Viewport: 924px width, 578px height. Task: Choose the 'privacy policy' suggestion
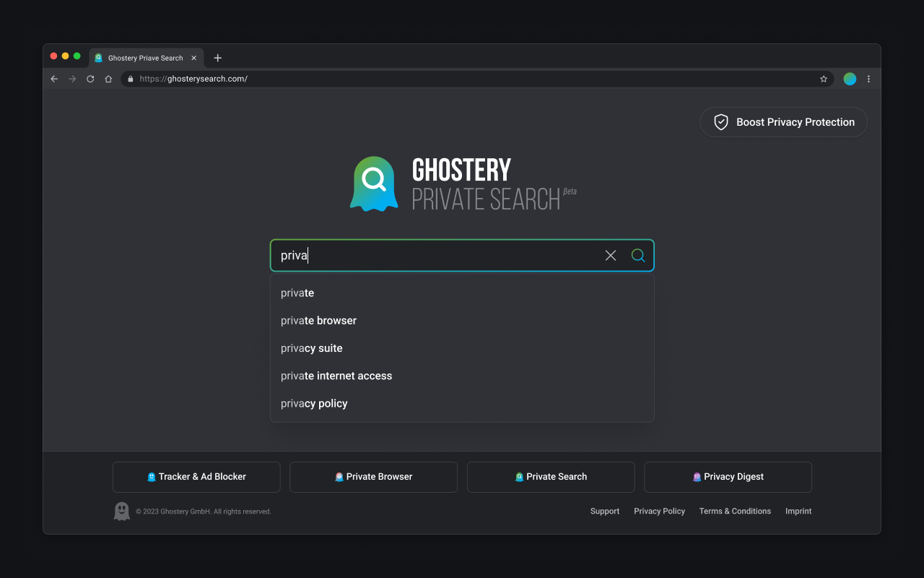[x=462, y=403]
